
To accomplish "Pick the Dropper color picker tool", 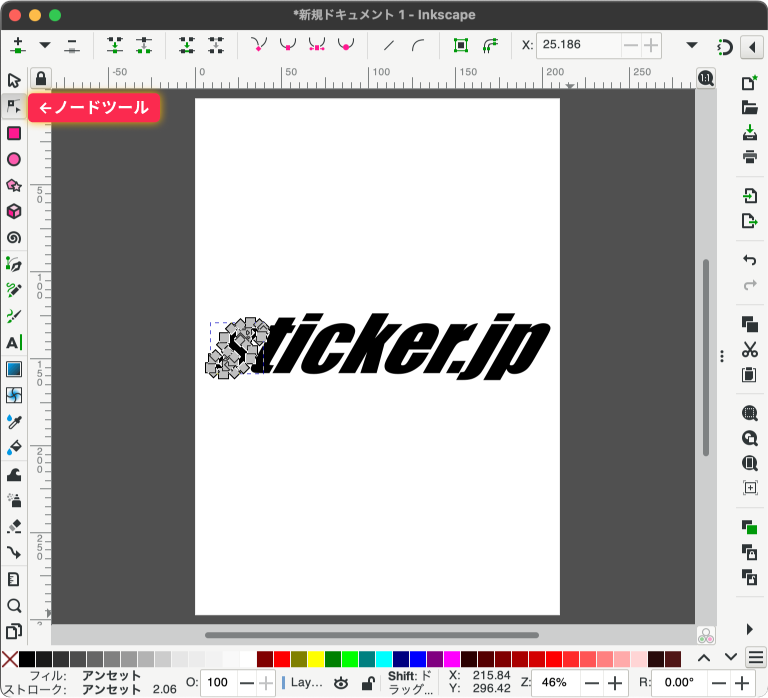I will tap(14, 421).
